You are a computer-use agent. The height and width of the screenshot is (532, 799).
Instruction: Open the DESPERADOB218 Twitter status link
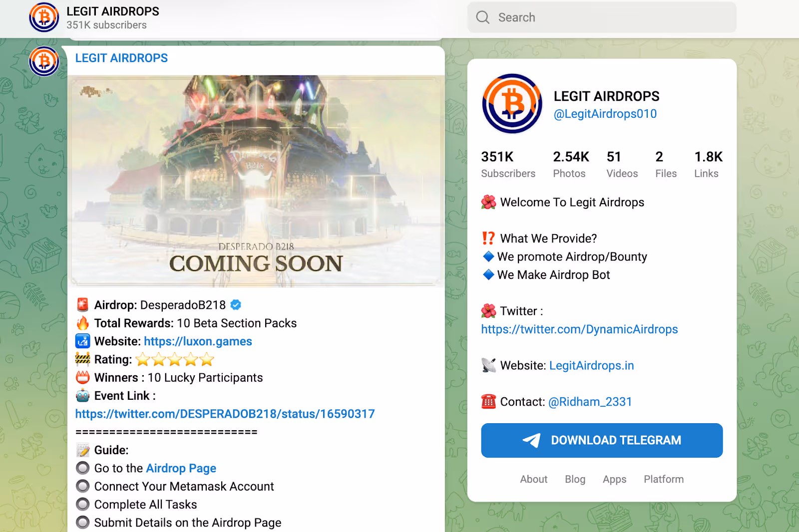(225, 414)
